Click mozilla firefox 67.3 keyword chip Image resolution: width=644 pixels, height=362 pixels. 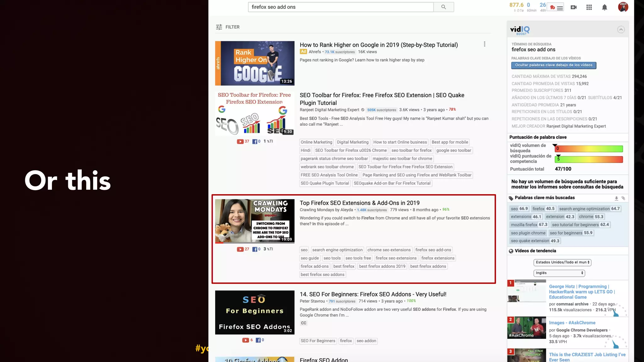point(529,225)
